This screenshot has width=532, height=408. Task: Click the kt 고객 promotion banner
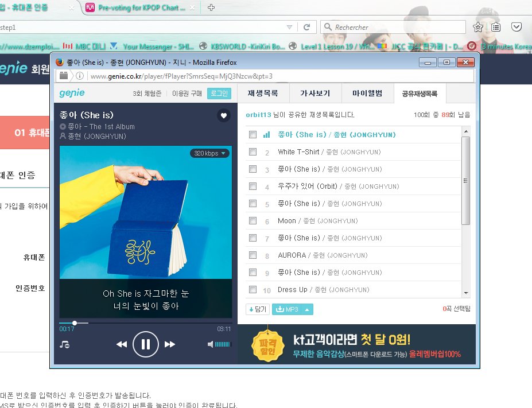[x=356, y=344]
